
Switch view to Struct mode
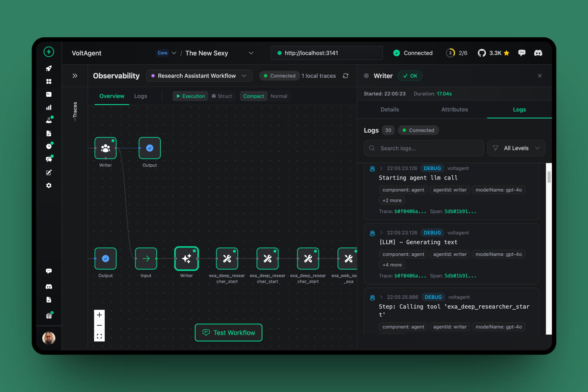(222, 96)
